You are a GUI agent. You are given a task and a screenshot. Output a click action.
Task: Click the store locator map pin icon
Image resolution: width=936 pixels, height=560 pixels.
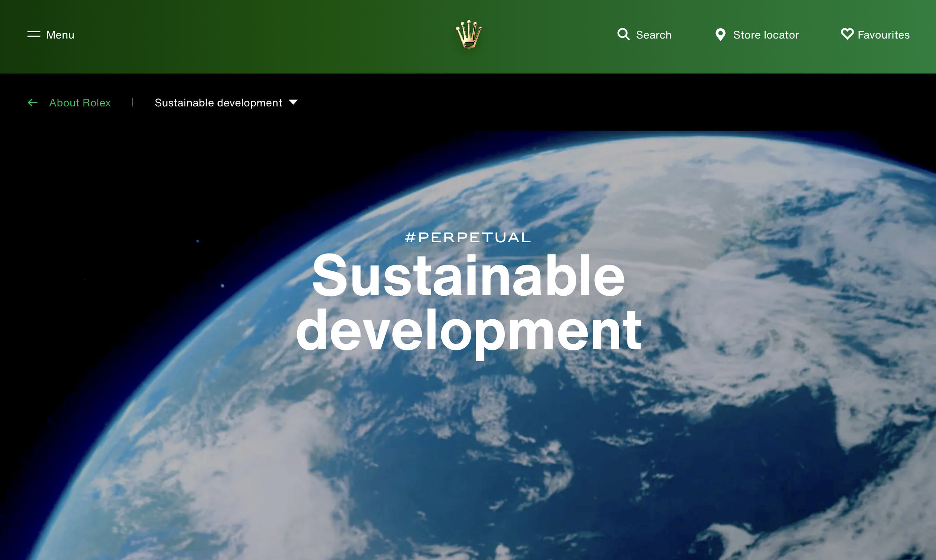(720, 35)
